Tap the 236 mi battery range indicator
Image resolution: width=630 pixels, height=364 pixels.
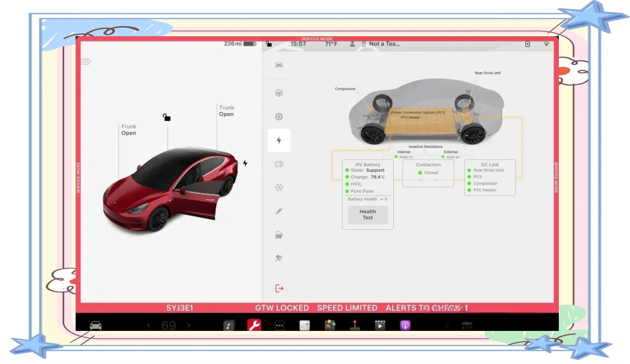pyautogui.click(x=240, y=44)
